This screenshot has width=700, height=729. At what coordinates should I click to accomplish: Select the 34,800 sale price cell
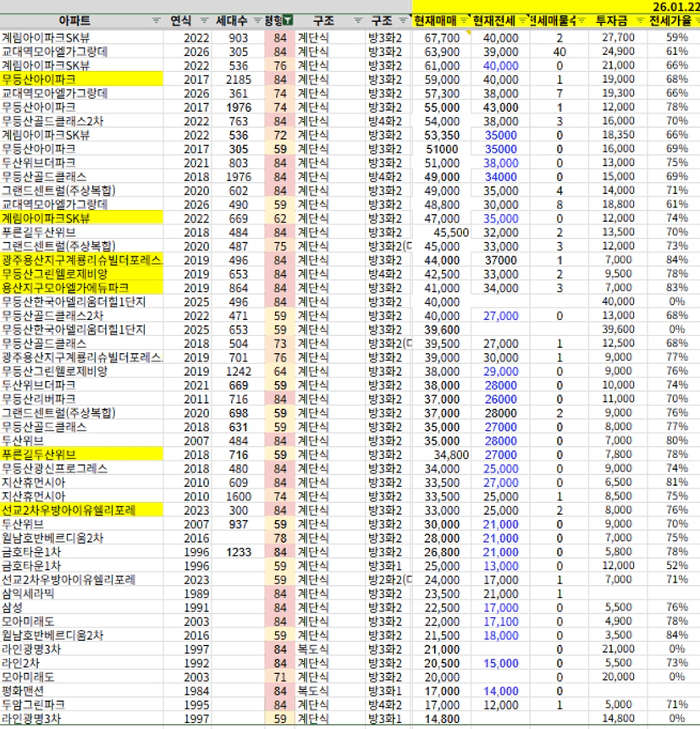click(442, 454)
